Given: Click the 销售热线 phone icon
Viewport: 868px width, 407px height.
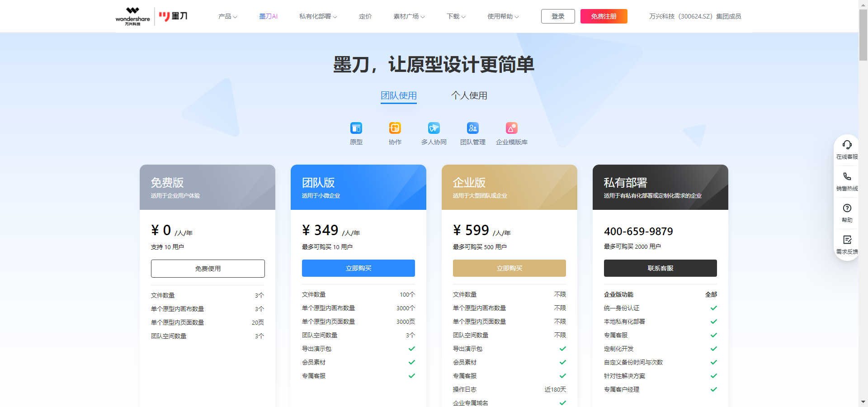Looking at the screenshot, I should (847, 176).
